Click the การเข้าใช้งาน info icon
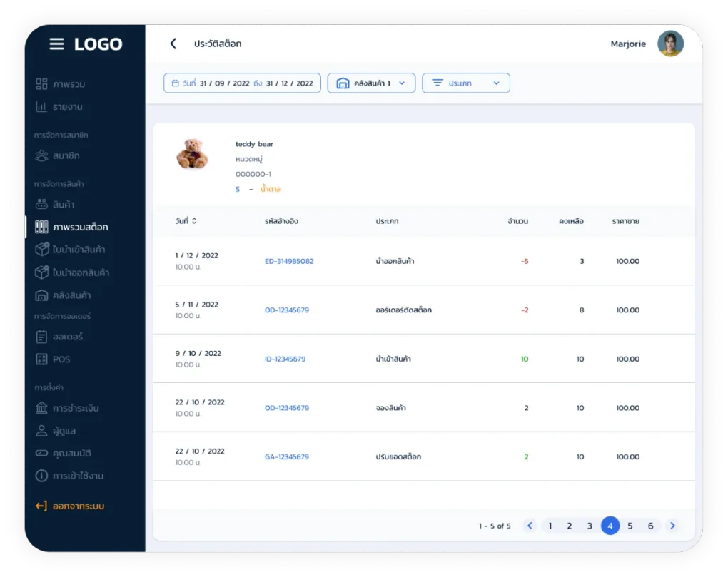728x577 pixels. (x=41, y=476)
